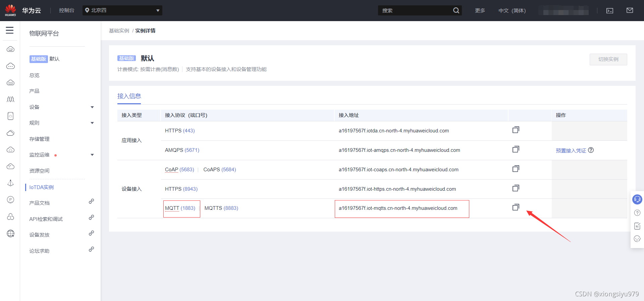Expand the 设备 sidebar submenu
644x301 pixels.
point(92,107)
